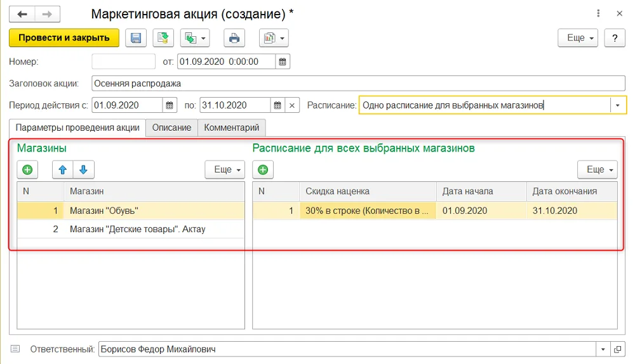Open calendar for period end date
Viewport: 635px width, 364px height.
[277, 105]
